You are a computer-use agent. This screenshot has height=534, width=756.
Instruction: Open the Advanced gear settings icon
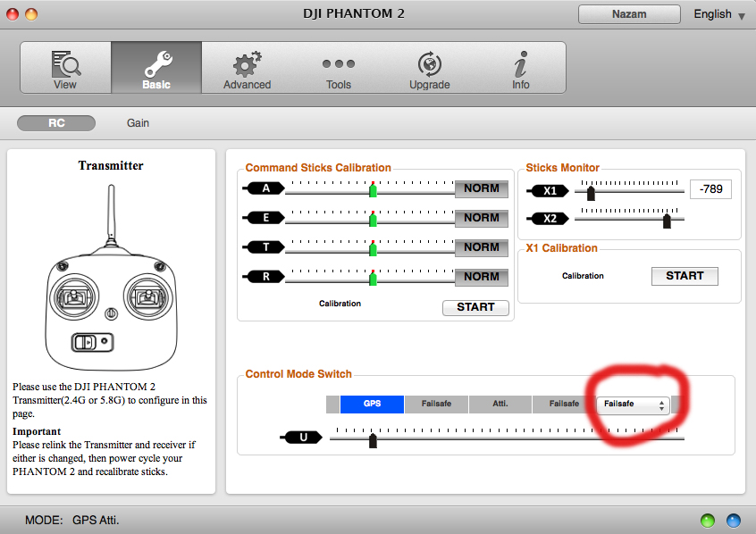(247, 68)
